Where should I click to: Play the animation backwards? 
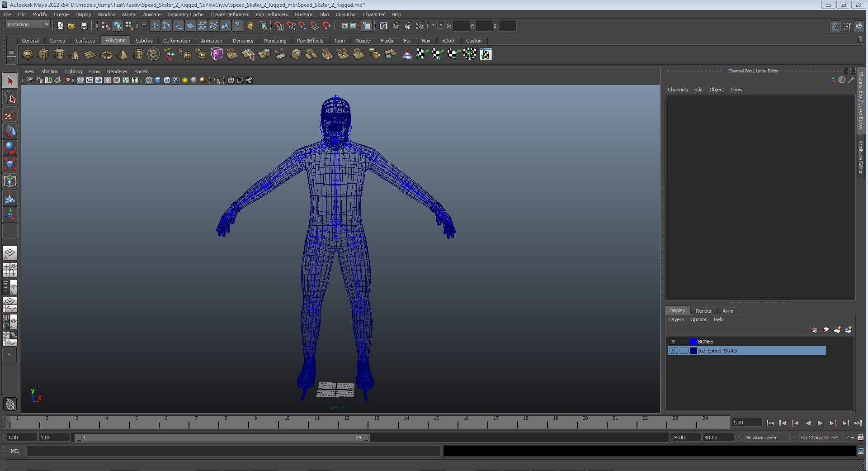coord(808,423)
